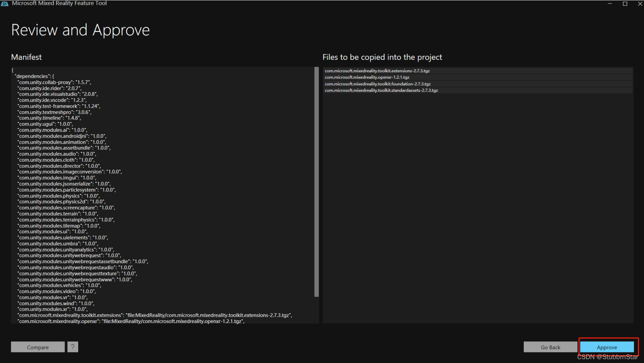644x363 pixels.
Task: Click manifest line com.unity.modules.xr
Action: 52,309
